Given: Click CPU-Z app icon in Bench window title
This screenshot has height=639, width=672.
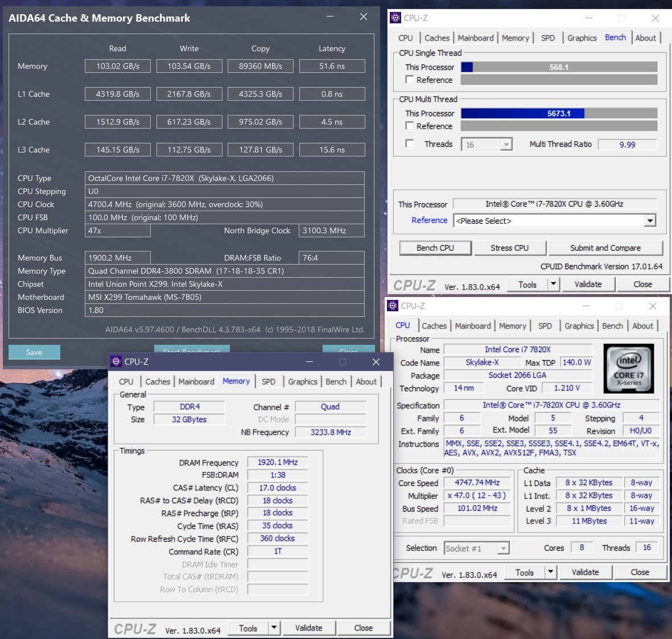Looking at the screenshot, I should tap(395, 18).
